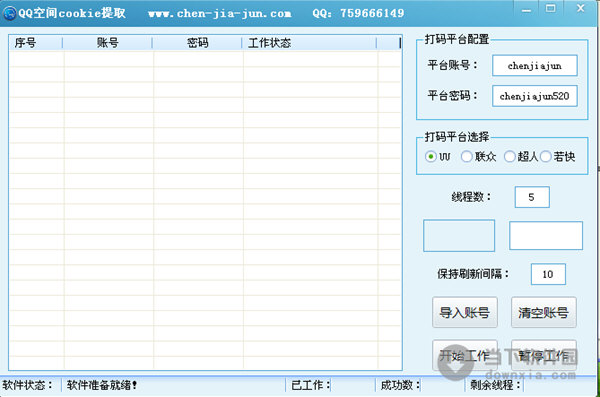Click the 软件状态 status label
600x397 pixels.
(x=27, y=385)
